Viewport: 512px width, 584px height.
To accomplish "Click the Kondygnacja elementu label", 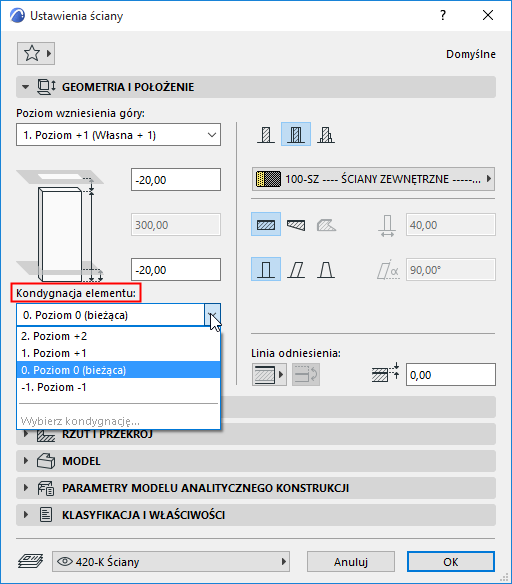I will pyautogui.click(x=76, y=293).
